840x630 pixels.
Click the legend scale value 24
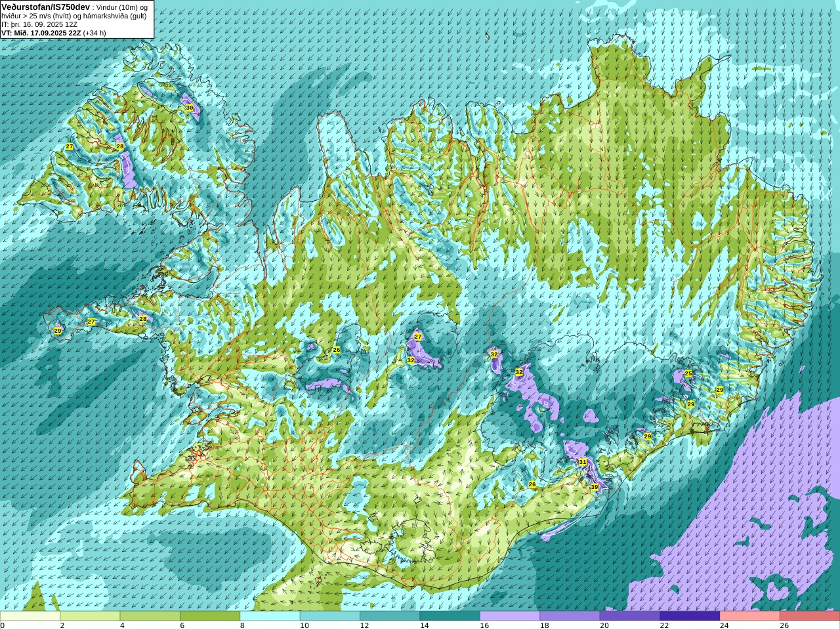tap(724, 626)
